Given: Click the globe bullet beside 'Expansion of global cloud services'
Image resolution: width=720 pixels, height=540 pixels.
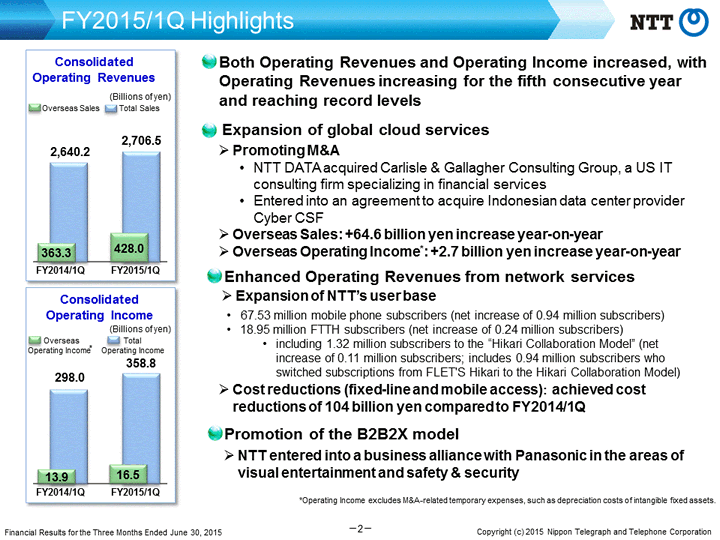Looking at the screenshot, I should tap(209, 130).
